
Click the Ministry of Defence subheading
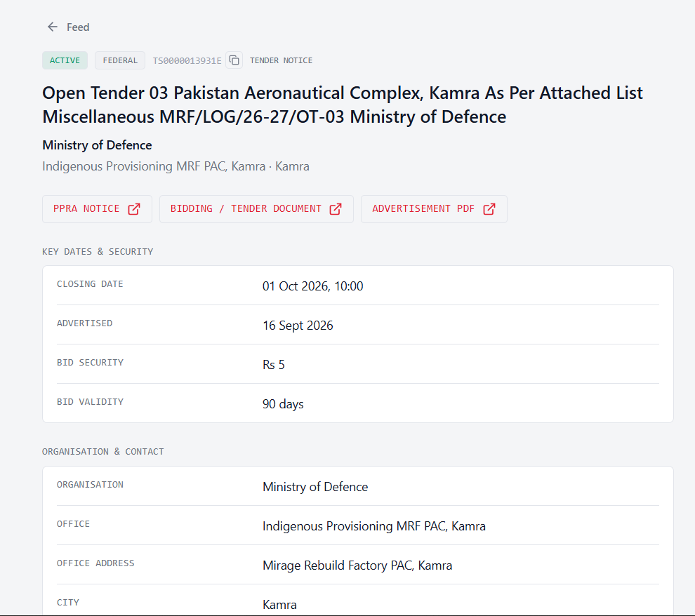pyautogui.click(x=97, y=145)
